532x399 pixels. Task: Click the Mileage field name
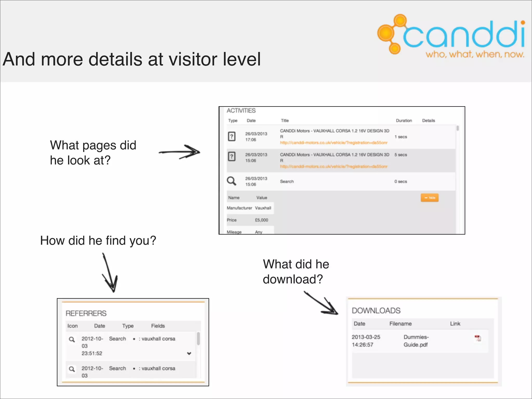[234, 232]
